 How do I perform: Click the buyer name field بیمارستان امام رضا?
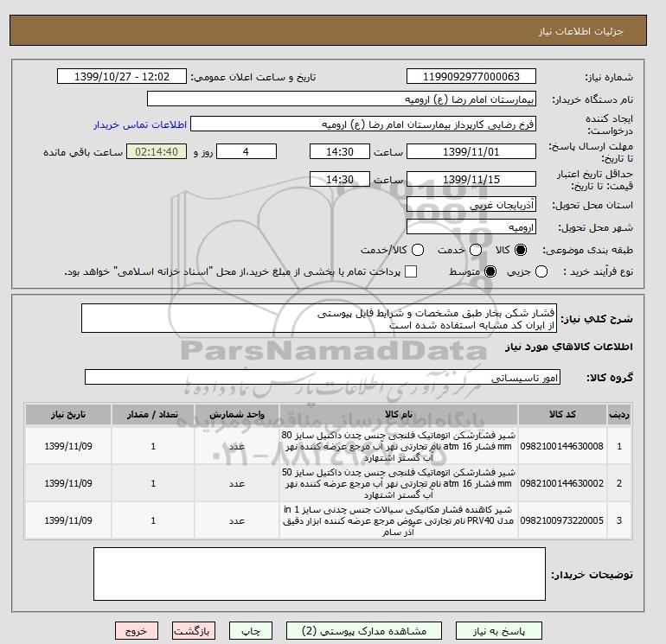342,99
